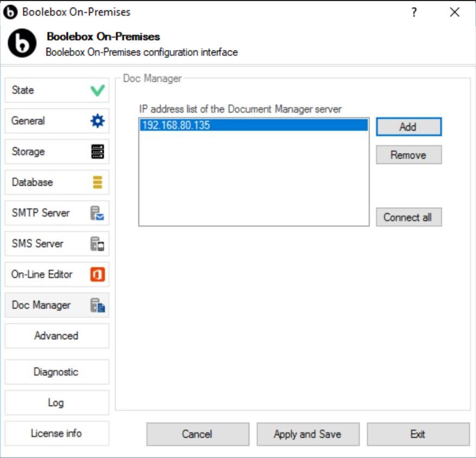The width and height of the screenshot is (476, 458).
Task: Open the SMS Server tab
Action: pos(57,244)
